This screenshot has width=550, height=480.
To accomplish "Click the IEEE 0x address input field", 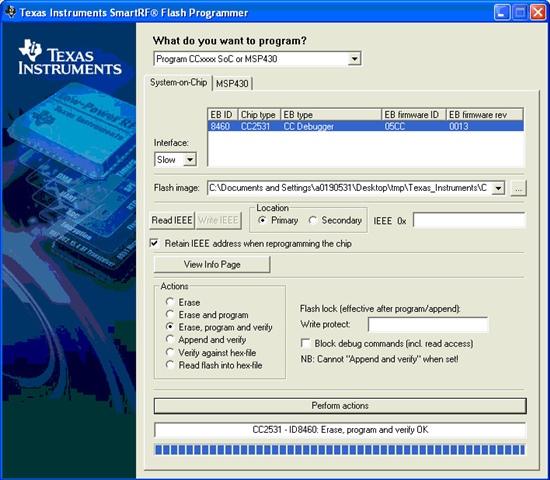I will pos(469,220).
